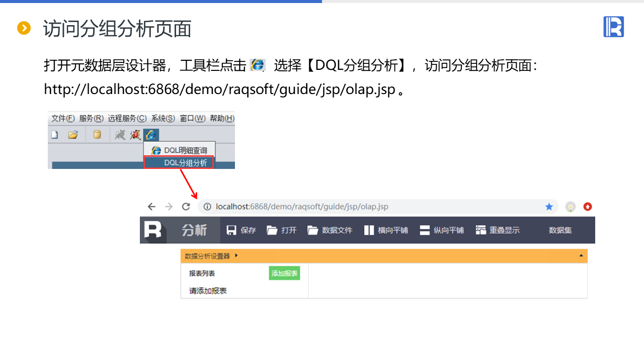Select the database cylinder toolbar icon
This screenshot has width=644, height=362.
point(97,135)
